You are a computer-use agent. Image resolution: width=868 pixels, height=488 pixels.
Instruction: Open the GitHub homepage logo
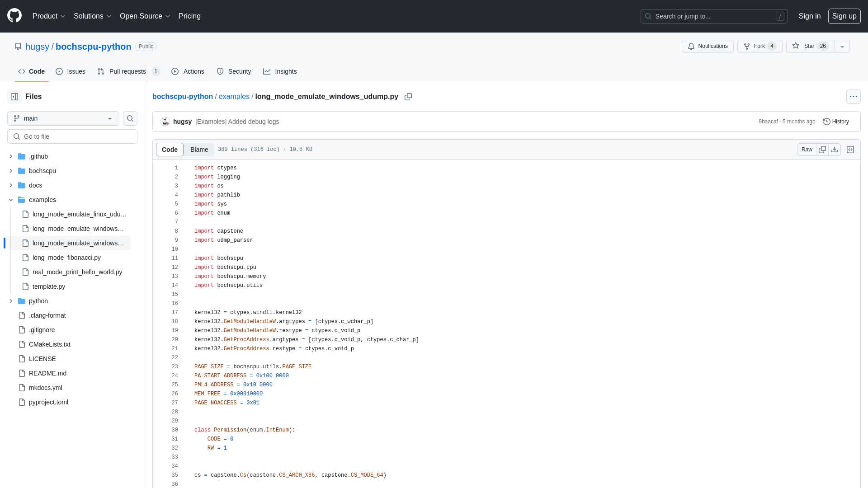point(14,16)
